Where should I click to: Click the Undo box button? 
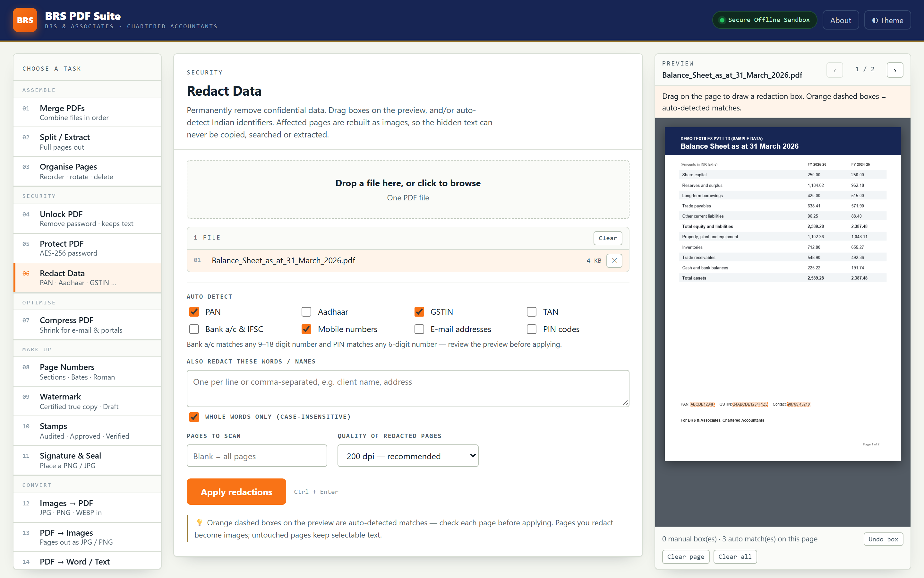[883, 539]
